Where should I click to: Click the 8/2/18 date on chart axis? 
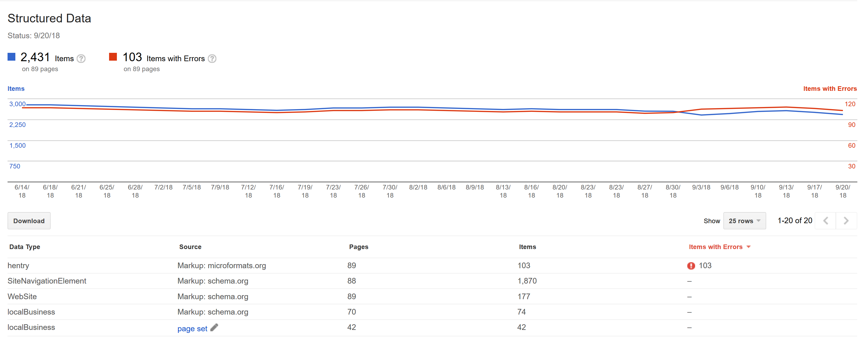pos(418,188)
